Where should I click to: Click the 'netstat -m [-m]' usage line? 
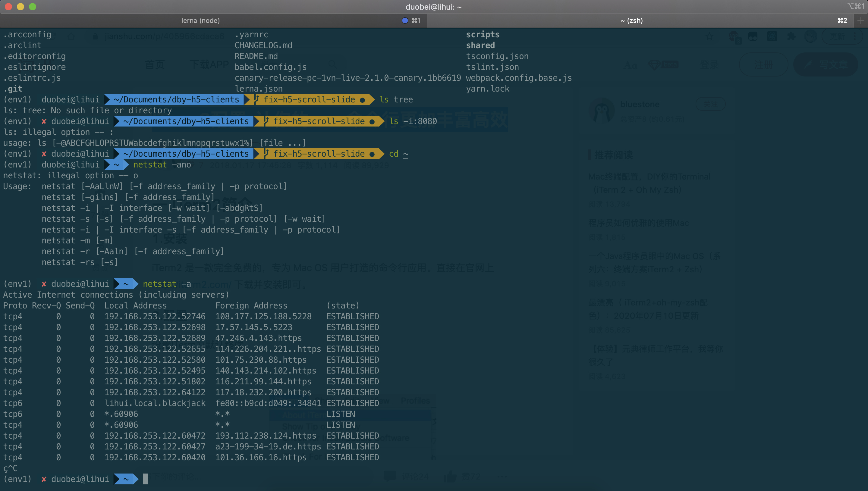point(77,240)
